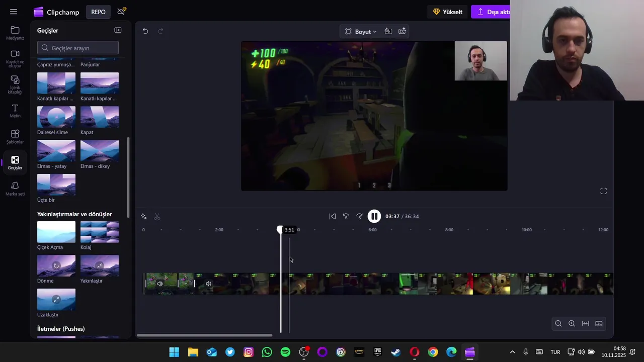Click the timeline layout grid icon

(x=599, y=323)
